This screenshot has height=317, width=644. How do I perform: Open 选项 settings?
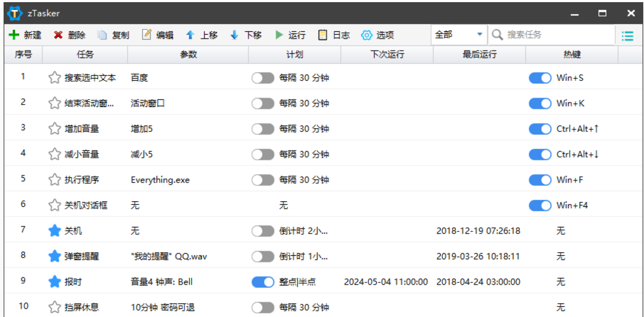click(x=377, y=35)
